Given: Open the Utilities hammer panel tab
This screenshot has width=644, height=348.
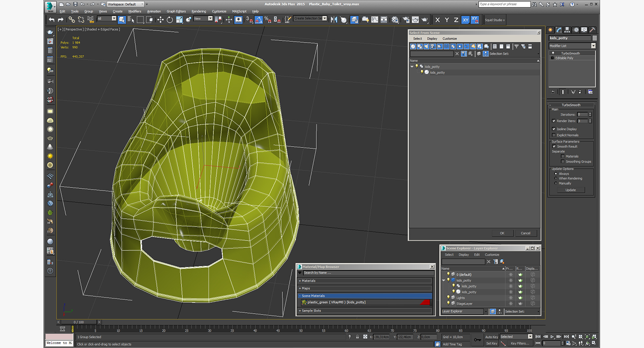Looking at the screenshot, I should click(x=593, y=30).
